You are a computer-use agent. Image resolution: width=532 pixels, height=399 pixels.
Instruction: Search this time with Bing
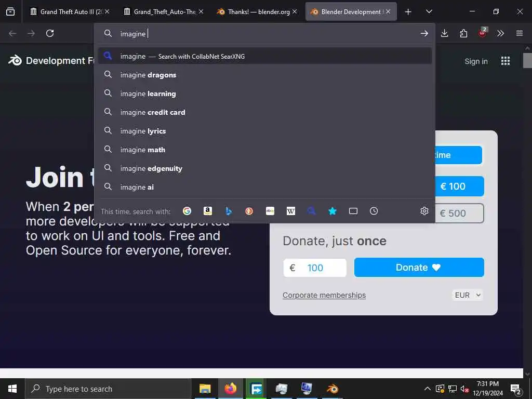tap(229, 211)
